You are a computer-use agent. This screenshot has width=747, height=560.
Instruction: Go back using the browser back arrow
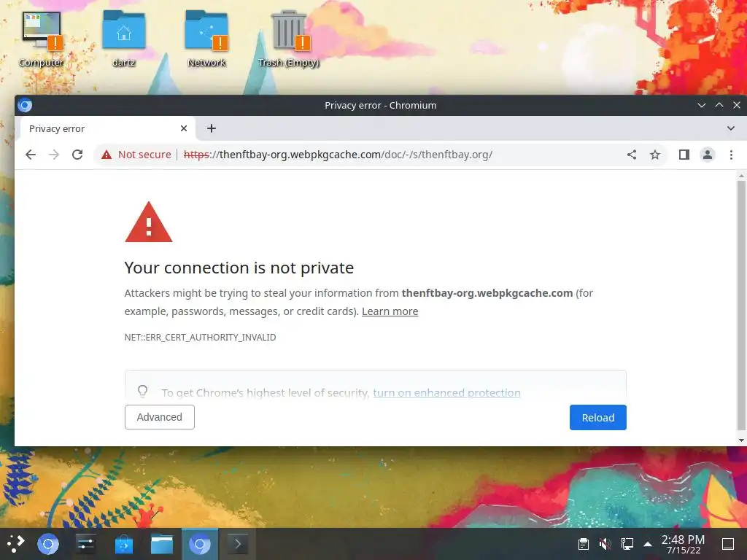pyautogui.click(x=31, y=155)
